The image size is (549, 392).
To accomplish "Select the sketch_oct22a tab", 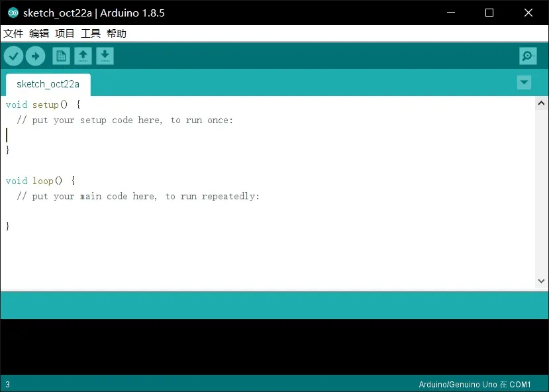I will point(48,84).
